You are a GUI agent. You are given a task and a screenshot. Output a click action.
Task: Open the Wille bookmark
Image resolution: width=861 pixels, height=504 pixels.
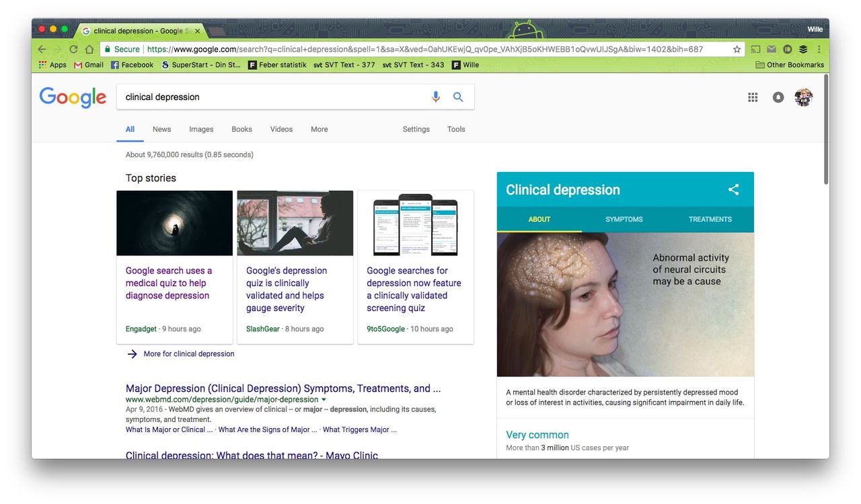(x=465, y=65)
